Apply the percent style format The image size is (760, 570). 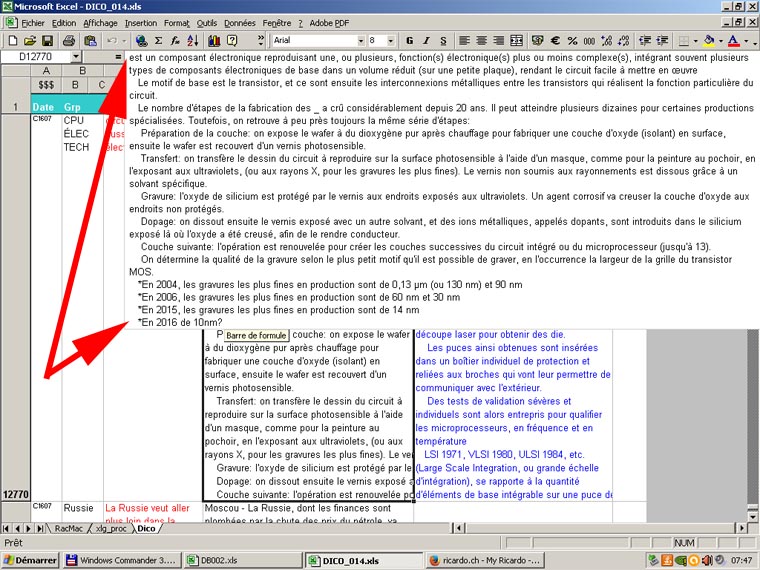[573, 41]
